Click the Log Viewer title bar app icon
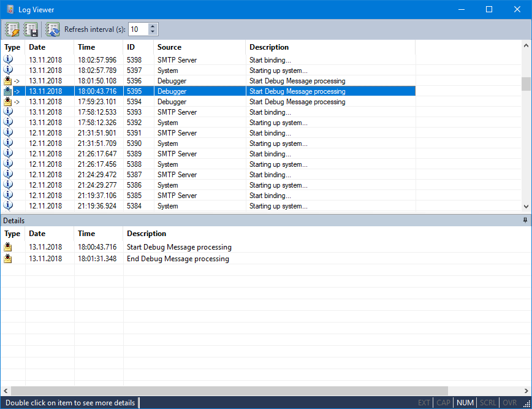Screen dimensions: 532x409 [x=10, y=9]
